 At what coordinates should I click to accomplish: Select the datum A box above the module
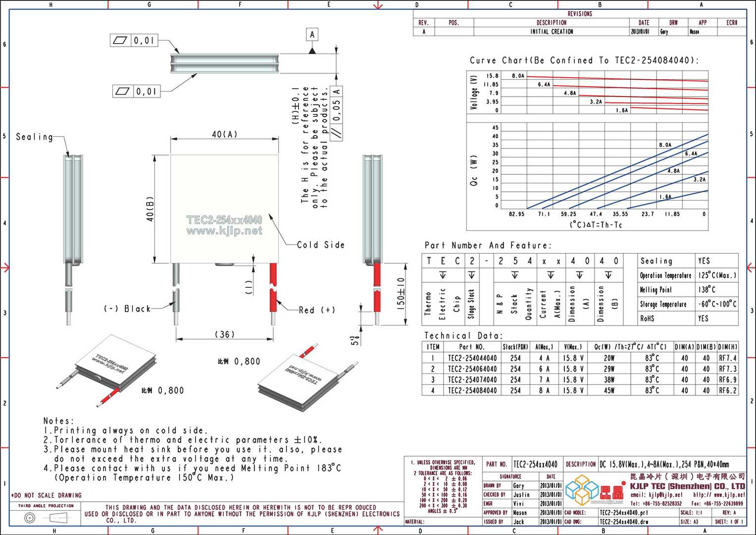point(312,34)
